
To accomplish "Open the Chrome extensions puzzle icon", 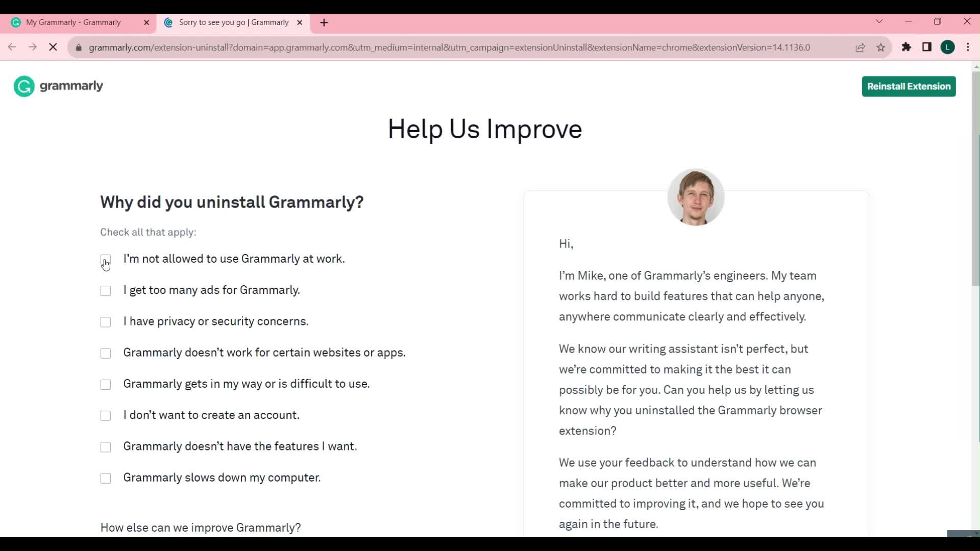I will click(x=906, y=47).
